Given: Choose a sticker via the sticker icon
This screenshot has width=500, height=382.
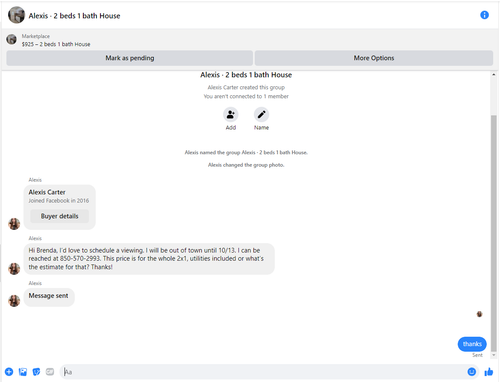Looking at the screenshot, I should (36, 372).
